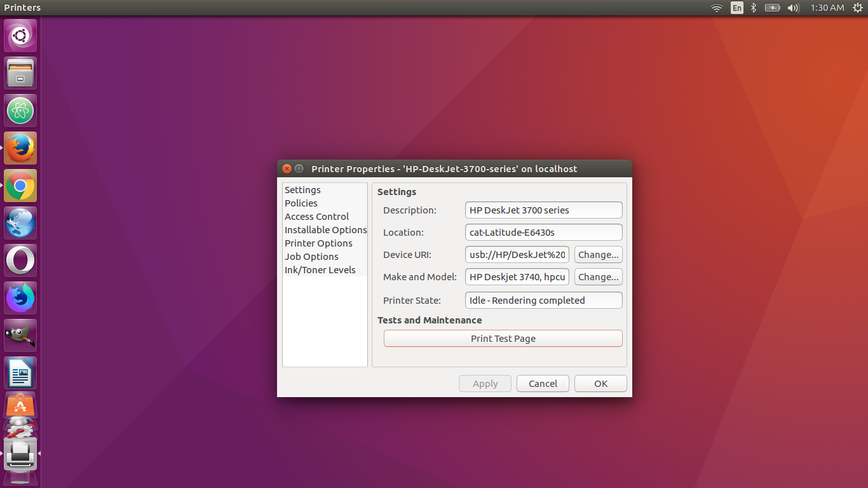Image resolution: width=868 pixels, height=488 pixels.
Task: Click the Description label
Action: pyautogui.click(x=410, y=210)
